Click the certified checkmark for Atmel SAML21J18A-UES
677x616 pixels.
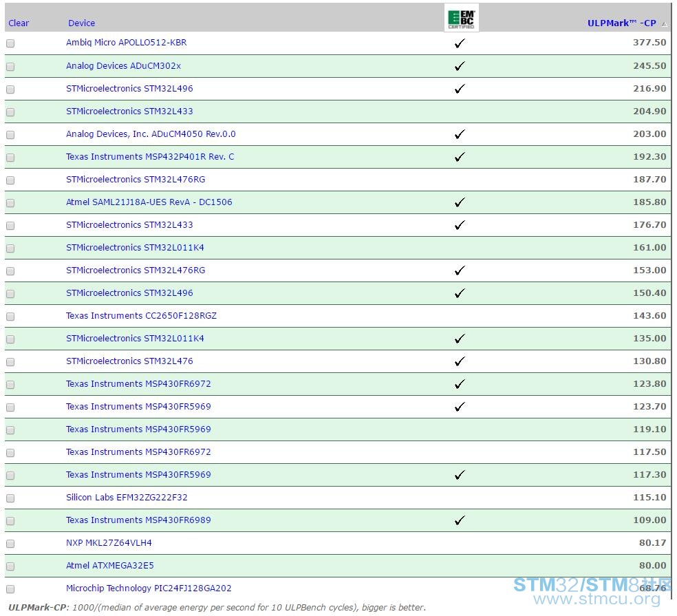(x=460, y=202)
